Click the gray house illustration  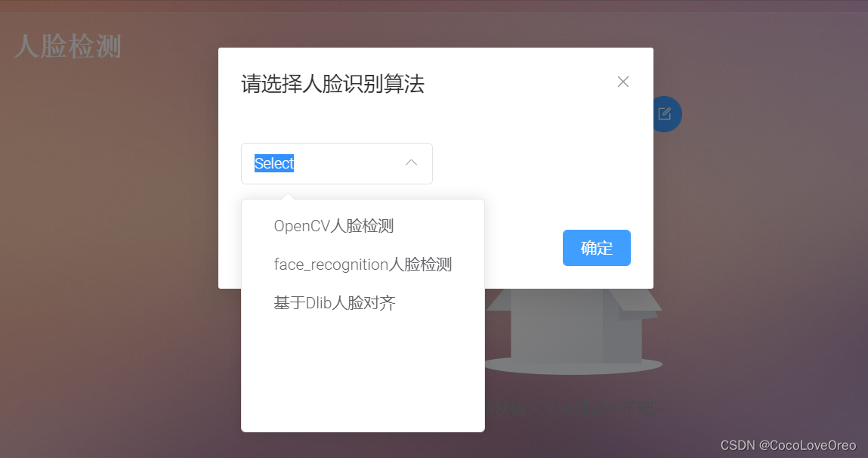tap(576, 326)
